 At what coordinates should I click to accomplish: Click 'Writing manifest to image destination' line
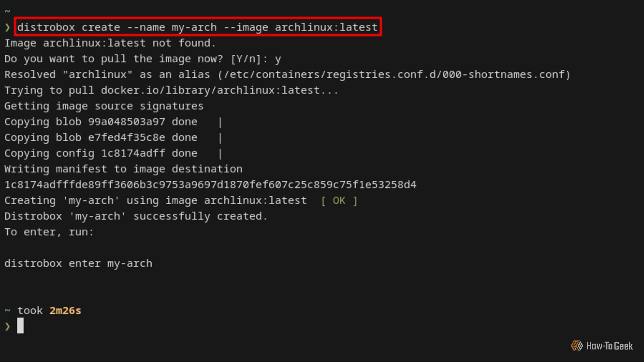click(x=123, y=169)
